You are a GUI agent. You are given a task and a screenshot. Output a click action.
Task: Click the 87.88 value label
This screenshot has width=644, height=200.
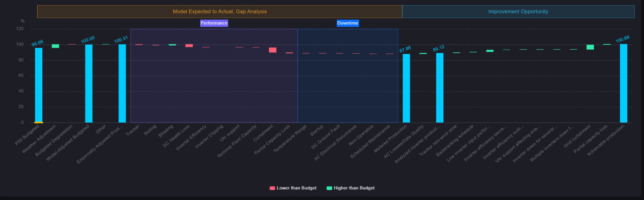405,49
